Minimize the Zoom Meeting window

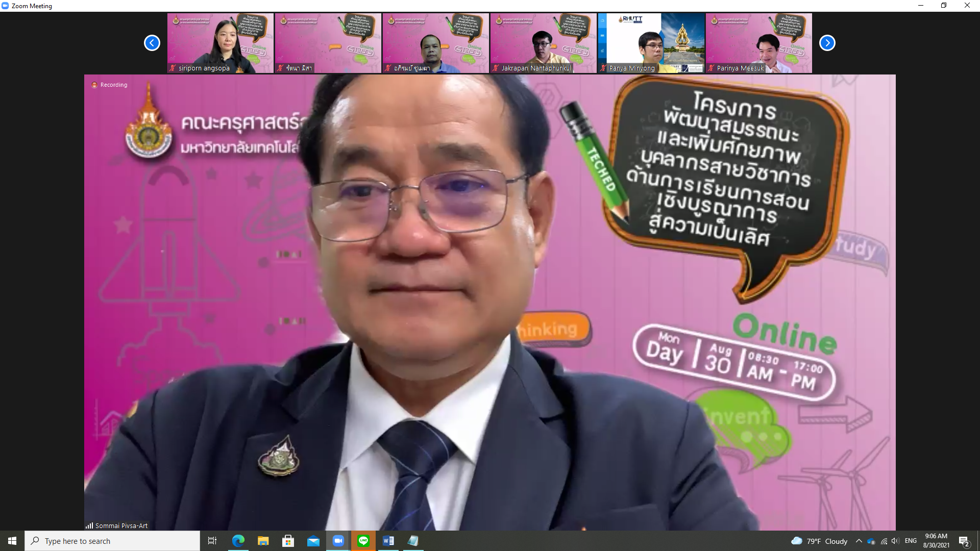(x=921, y=6)
